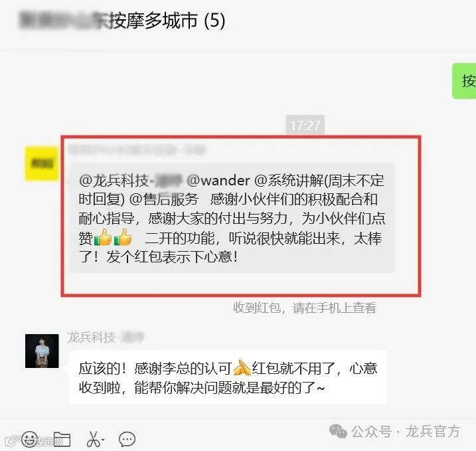This screenshot has width=476, height=451.
Task: Select the white reply bubble starting 应该的
Action: point(228,377)
